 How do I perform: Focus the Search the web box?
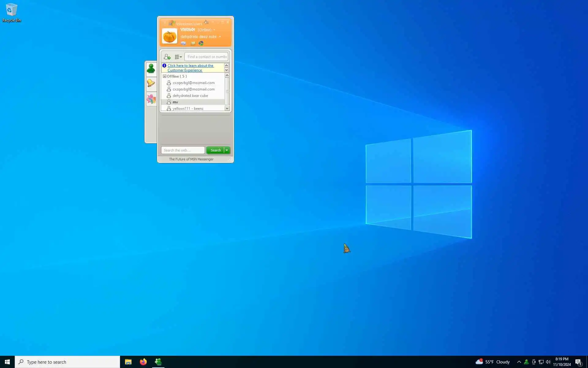pos(183,150)
